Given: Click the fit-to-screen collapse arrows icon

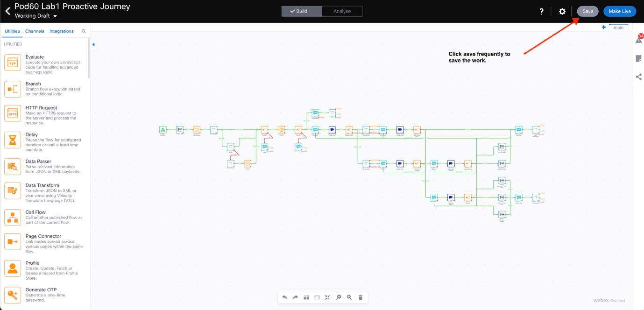Looking at the screenshot, I should tap(327, 297).
